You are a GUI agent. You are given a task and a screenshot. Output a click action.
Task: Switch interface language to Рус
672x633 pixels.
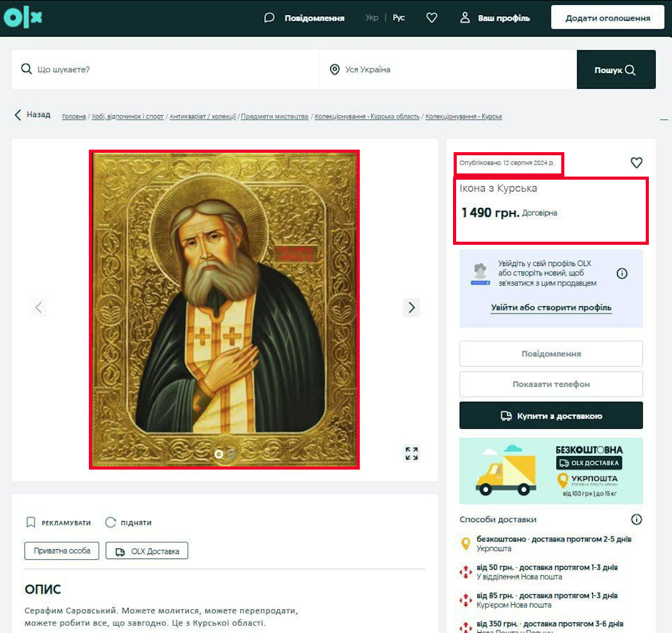(x=399, y=18)
